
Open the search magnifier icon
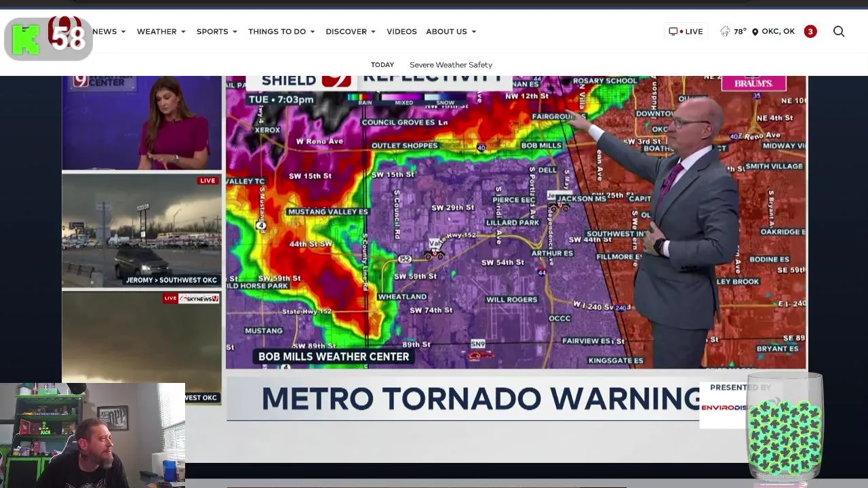[839, 31]
